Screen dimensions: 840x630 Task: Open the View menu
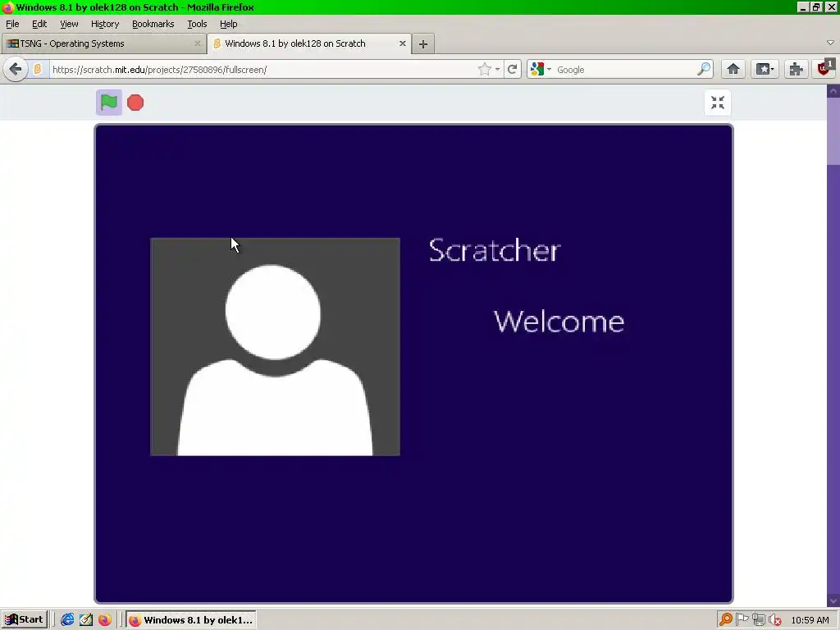pyautogui.click(x=69, y=24)
